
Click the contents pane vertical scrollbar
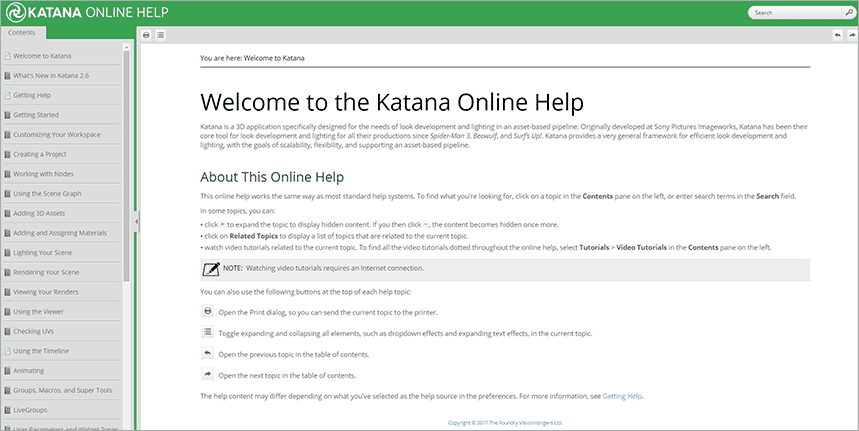[x=127, y=164]
